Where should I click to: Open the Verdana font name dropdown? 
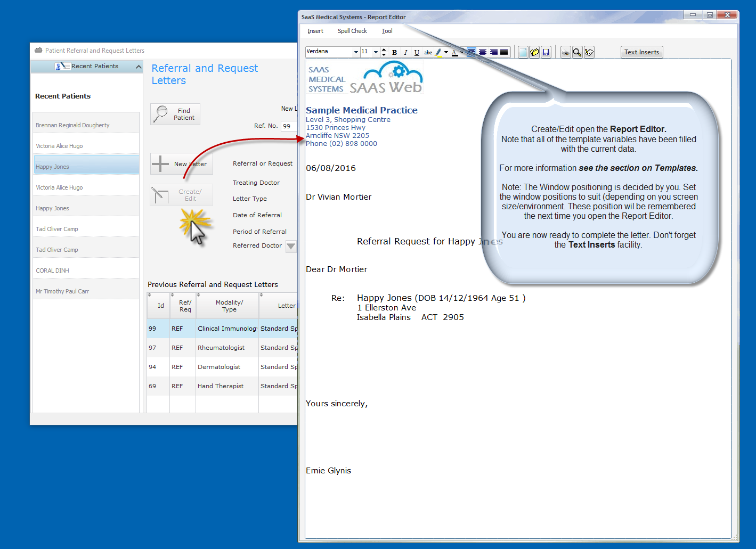356,52
